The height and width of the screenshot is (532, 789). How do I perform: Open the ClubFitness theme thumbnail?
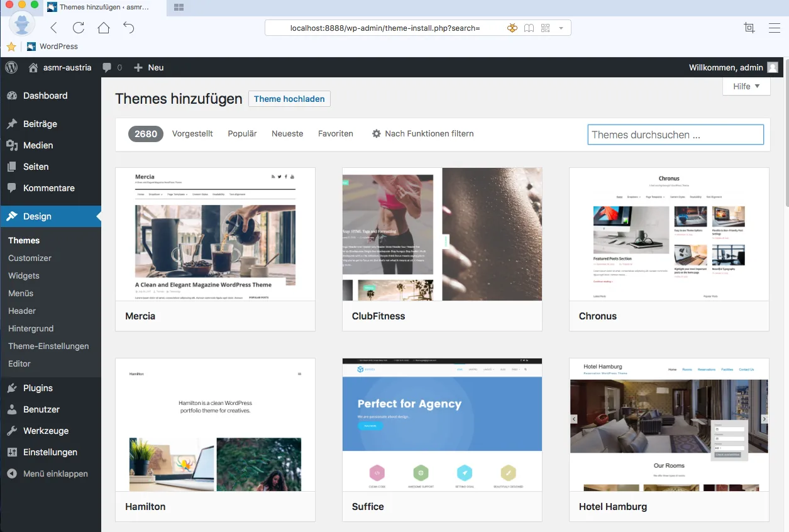442,234
